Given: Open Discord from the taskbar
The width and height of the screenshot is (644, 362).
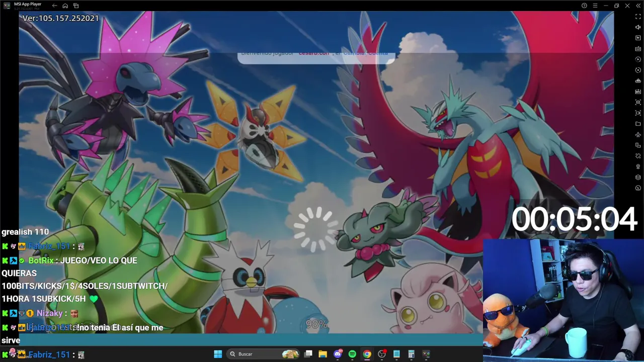Looking at the screenshot, I should coord(338,354).
